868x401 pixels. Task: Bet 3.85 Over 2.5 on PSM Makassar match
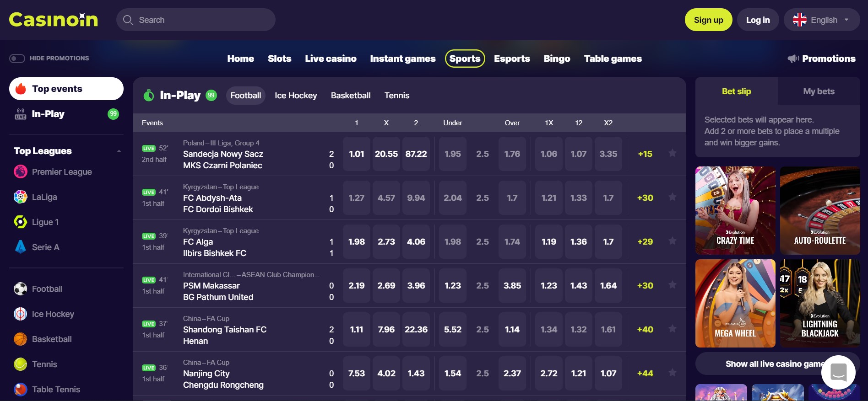(x=512, y=286)
